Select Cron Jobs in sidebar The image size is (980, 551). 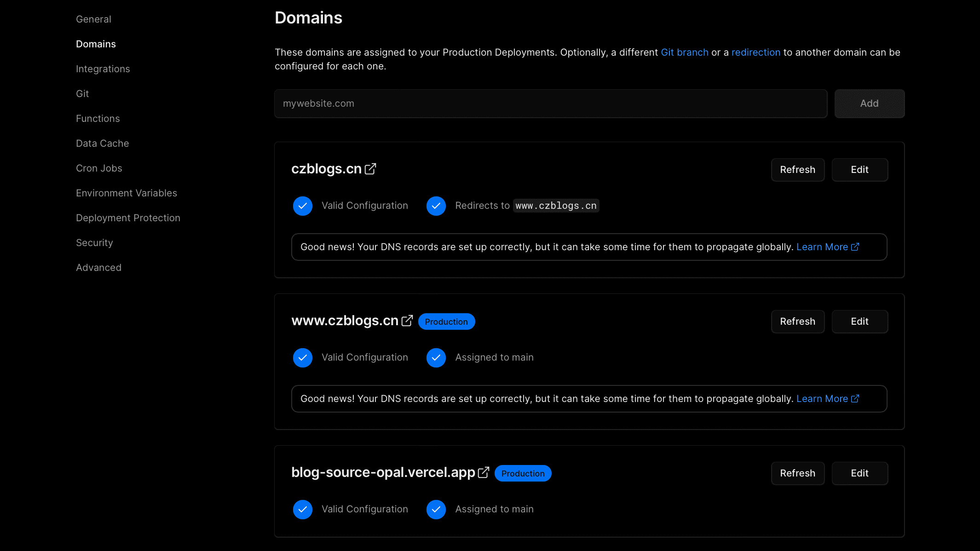tap(99, 168)
